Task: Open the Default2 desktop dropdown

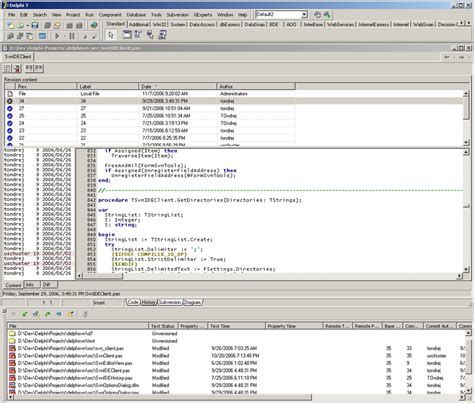Action: tap(304, 15)
